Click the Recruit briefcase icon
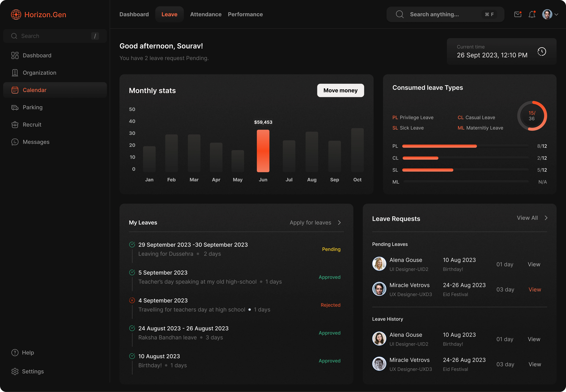The image size is (566, 392). coord(15,125)
